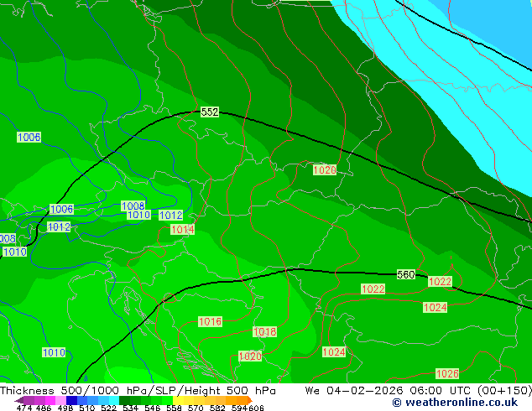Viewport: 532px width, 411px height.
Task: Click the blue 1012 label beside 1014
Action: point(170,216)
